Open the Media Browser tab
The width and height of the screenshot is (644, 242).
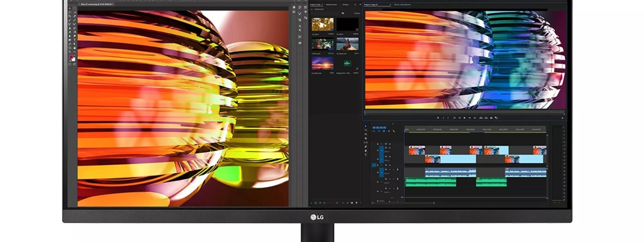click(331, 4)
